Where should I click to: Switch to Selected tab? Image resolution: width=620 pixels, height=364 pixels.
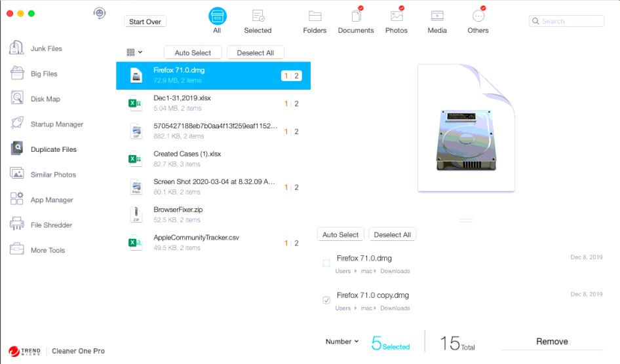pyautogui.click(x=258, y=22)
